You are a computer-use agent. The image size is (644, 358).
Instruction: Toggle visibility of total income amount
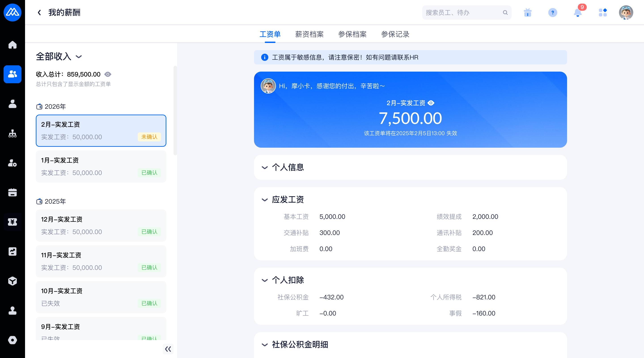(108, 74)
